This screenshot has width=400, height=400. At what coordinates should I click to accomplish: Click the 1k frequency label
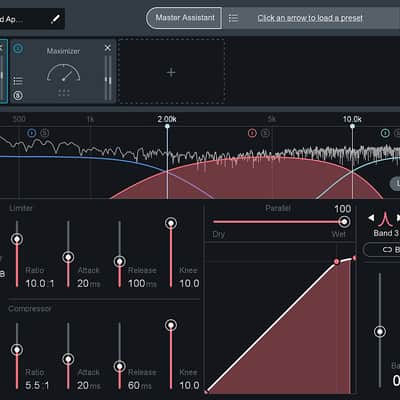click(x=90, y=119)
